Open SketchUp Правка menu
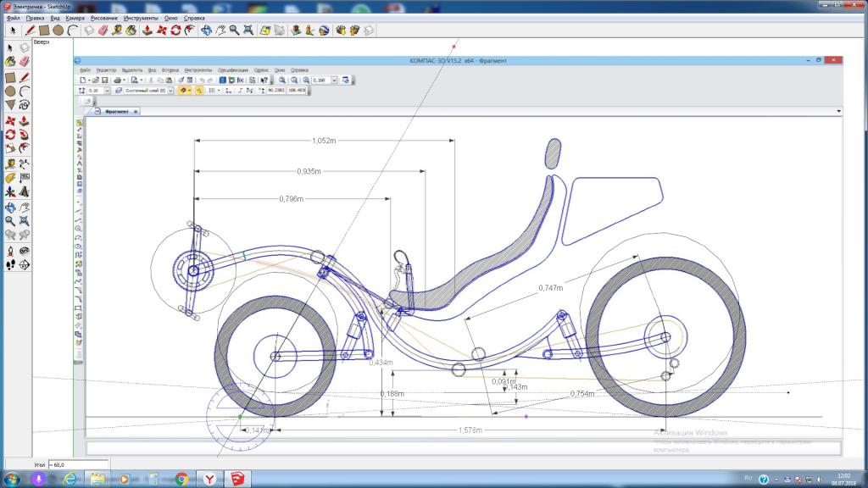This screenshot has width=868, height=488. [35, 18]
